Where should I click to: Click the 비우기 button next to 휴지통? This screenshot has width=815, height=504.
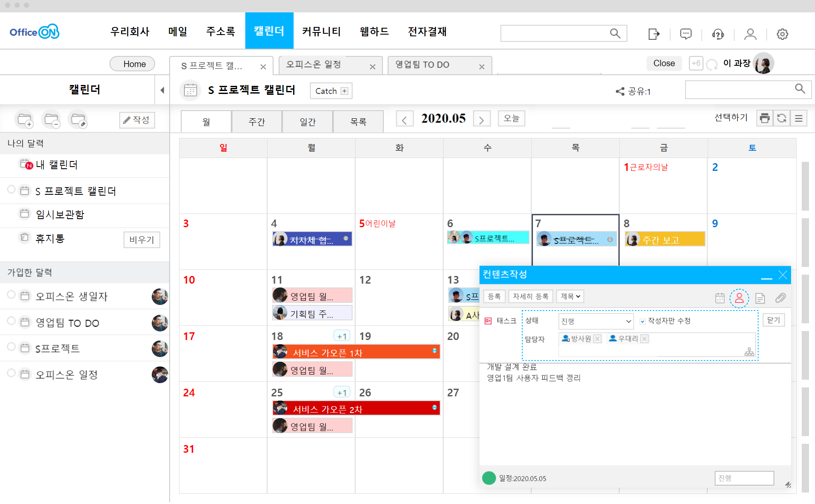(141, 240)
